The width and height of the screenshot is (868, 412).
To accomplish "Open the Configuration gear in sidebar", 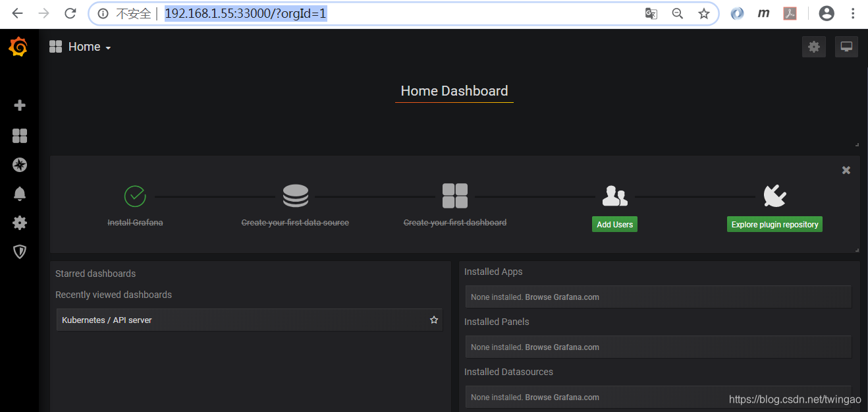I will [x=20, y=223].
